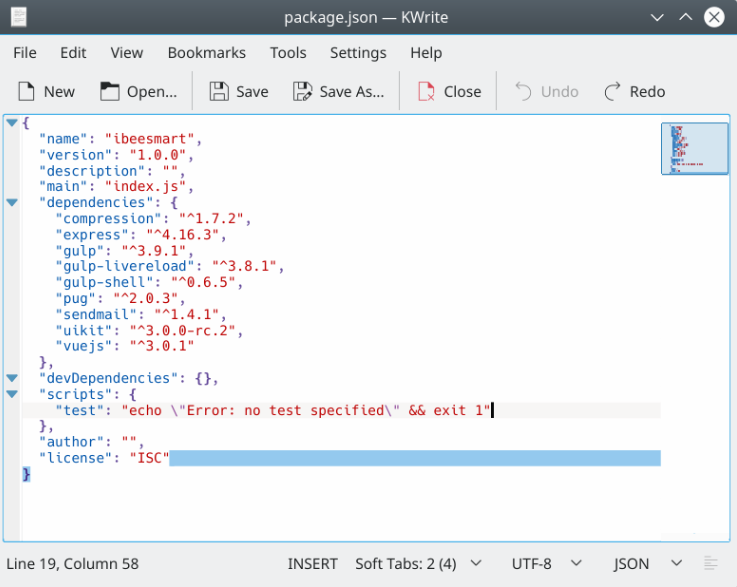Open the JSON syntax mode dropdown
The image size is (737, 587).
(648, 563)
